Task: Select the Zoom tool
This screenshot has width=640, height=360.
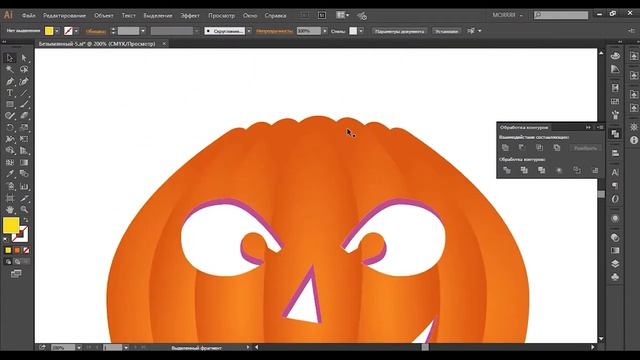Action: pos(24,209)
